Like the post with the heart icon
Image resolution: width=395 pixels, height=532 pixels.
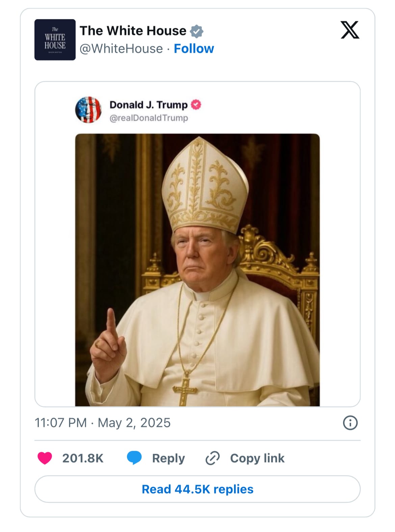[x=45, y=458]
